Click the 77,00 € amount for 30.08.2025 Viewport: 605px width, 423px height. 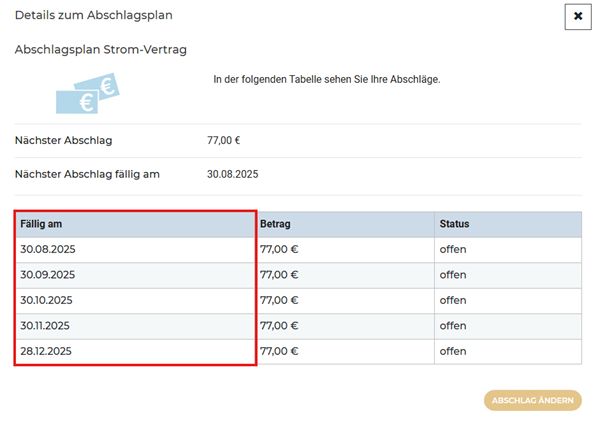coord(279,249)
